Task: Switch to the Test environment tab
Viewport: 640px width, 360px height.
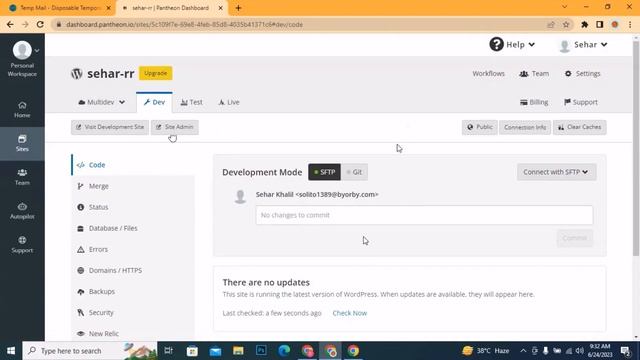Action: pyautogui.click(x=191, y=102)
